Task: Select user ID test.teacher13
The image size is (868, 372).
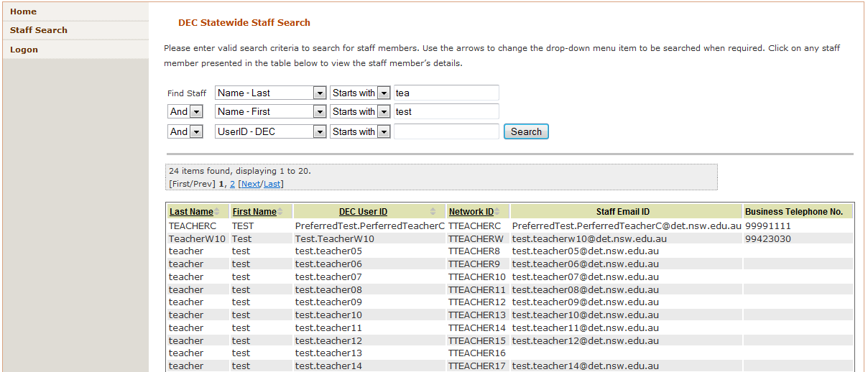Action: click(328, 353)
